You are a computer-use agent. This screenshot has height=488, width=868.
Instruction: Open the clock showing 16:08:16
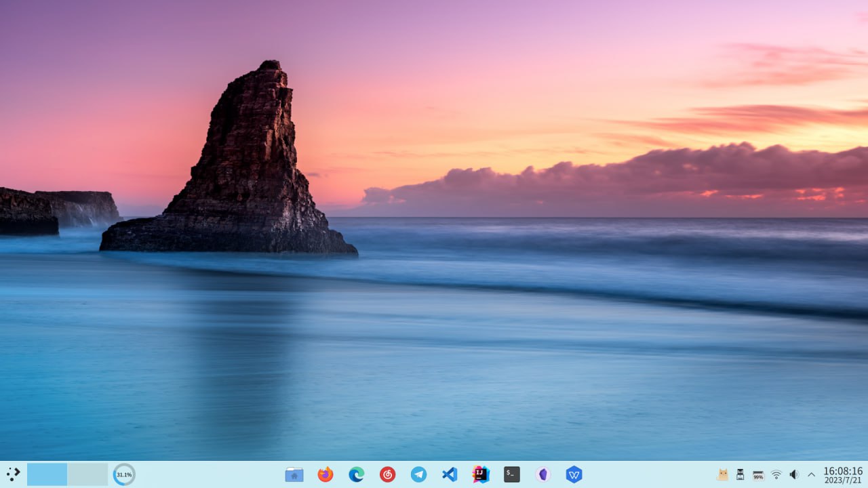[x=843, y=474]
